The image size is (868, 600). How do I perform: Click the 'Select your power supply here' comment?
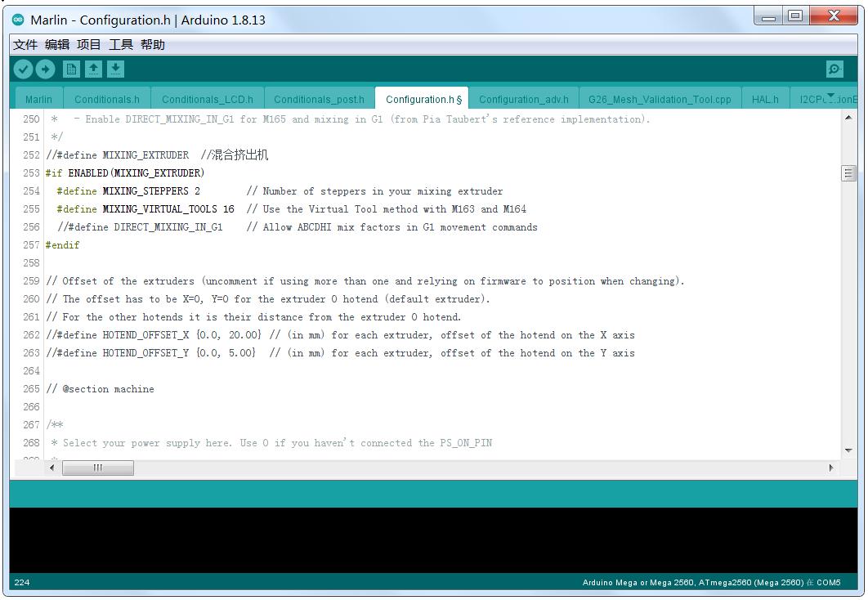coord(271,443)
